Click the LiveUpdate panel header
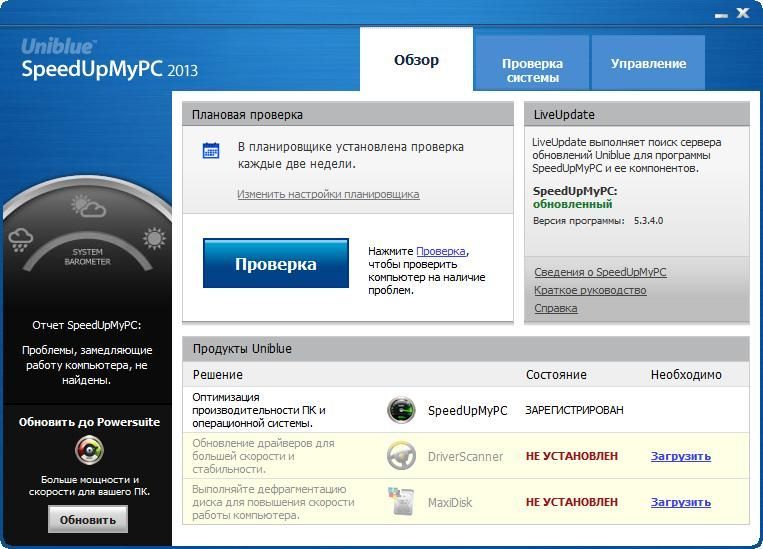Screen dimensions: 763x549 (636, 114)
